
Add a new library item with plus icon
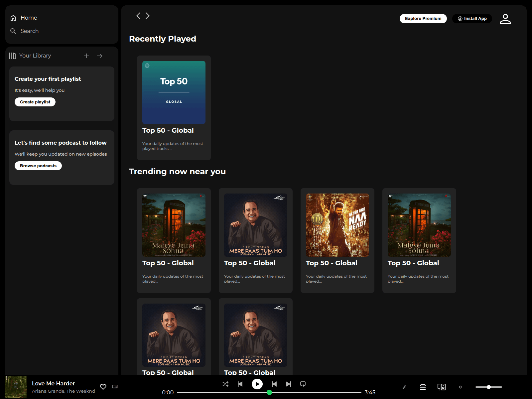coord(86,56)
